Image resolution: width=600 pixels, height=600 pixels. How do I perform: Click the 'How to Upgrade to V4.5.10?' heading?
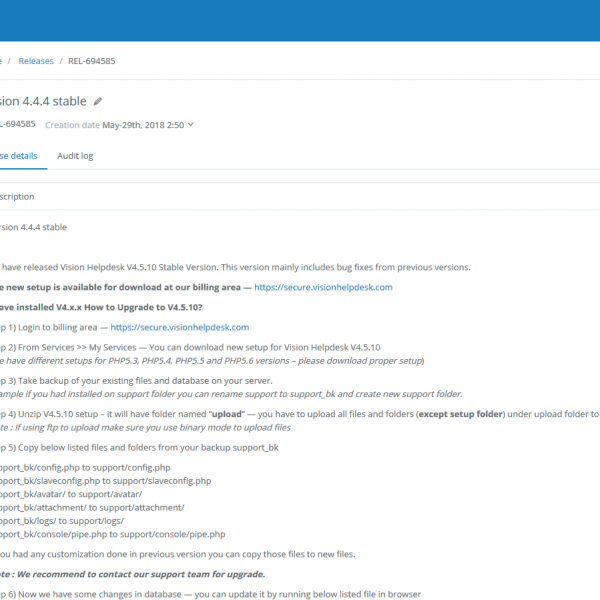[x=101, y=308]
